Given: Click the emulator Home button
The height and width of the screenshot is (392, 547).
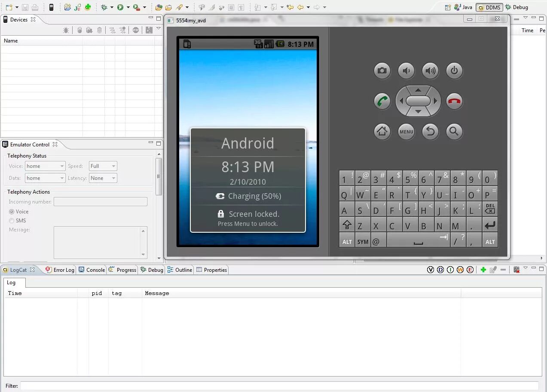Looking at the screenshot, I should [382, 131].
